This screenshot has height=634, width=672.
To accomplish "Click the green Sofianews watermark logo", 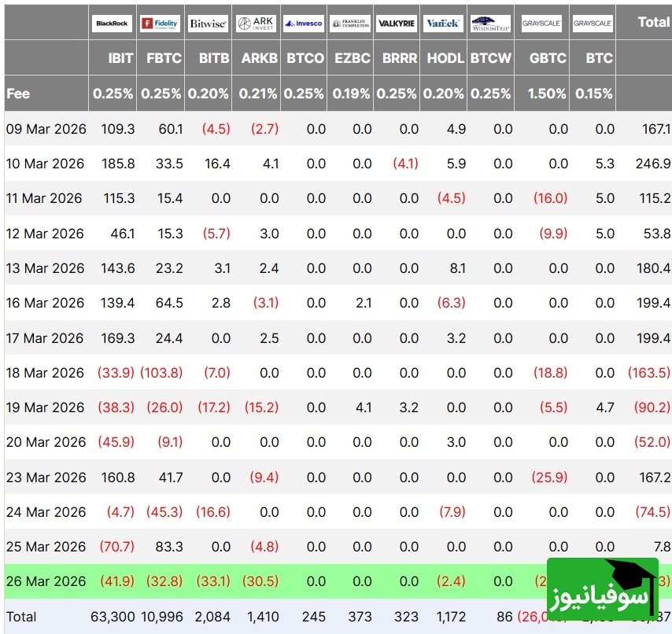I will tap(602, 591).
